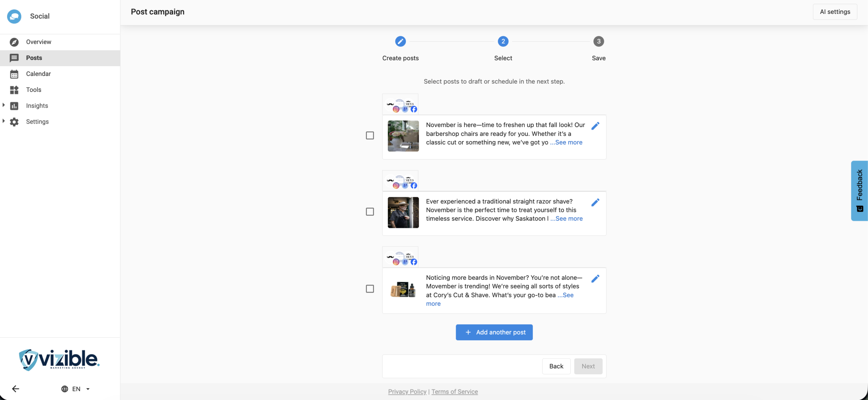Expand the Insights section

4,105
